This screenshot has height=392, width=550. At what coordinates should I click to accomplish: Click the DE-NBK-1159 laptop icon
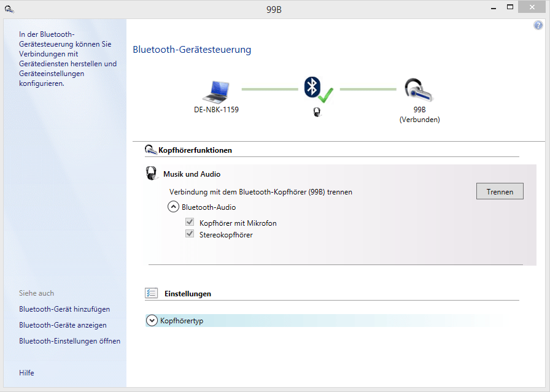[x=216, y=91]
